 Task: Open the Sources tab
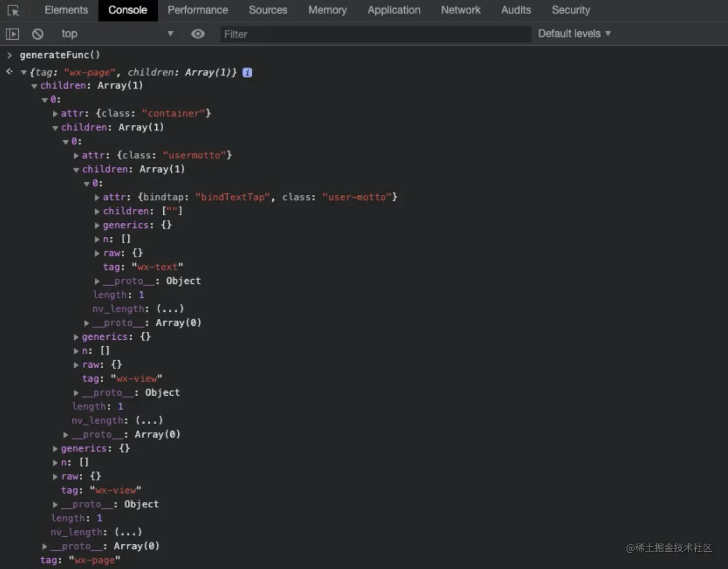click(x=268, y=10)
